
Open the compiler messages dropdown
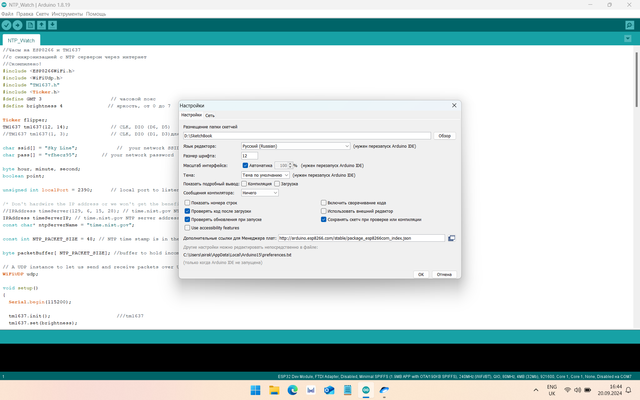tap(260, 193)
